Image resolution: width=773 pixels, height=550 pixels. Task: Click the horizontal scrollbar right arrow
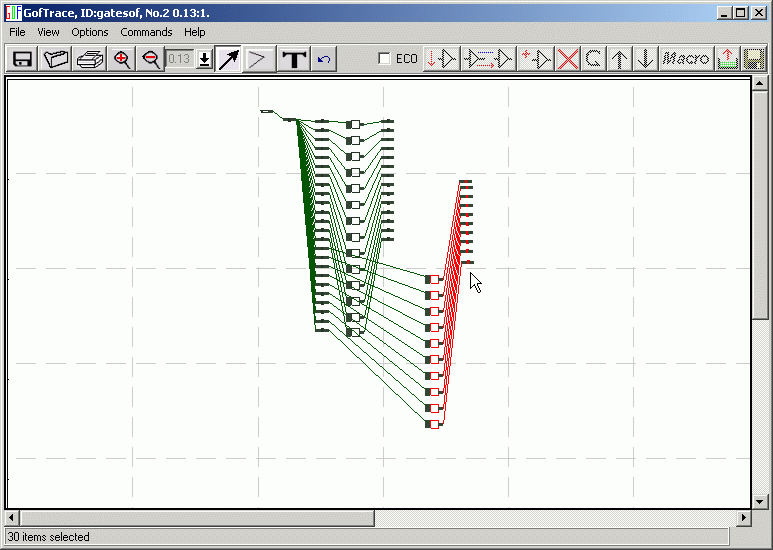(x=744, y=517)
